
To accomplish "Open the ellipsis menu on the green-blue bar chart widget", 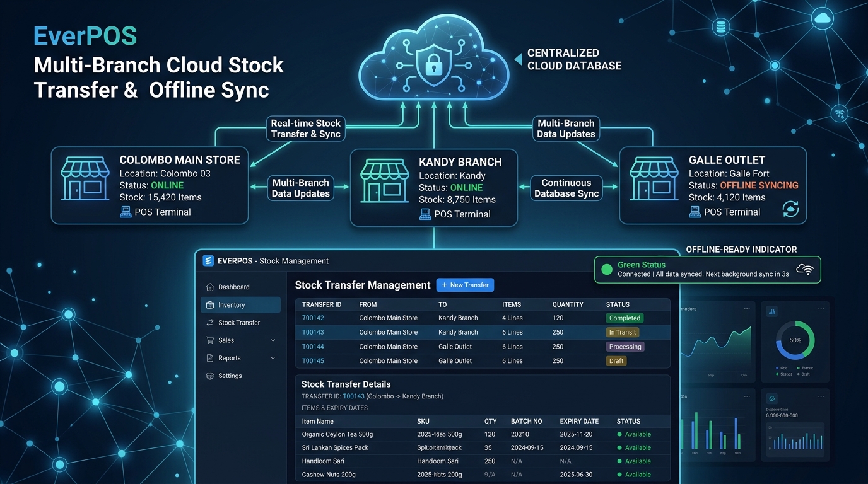I will coord(747,396).
